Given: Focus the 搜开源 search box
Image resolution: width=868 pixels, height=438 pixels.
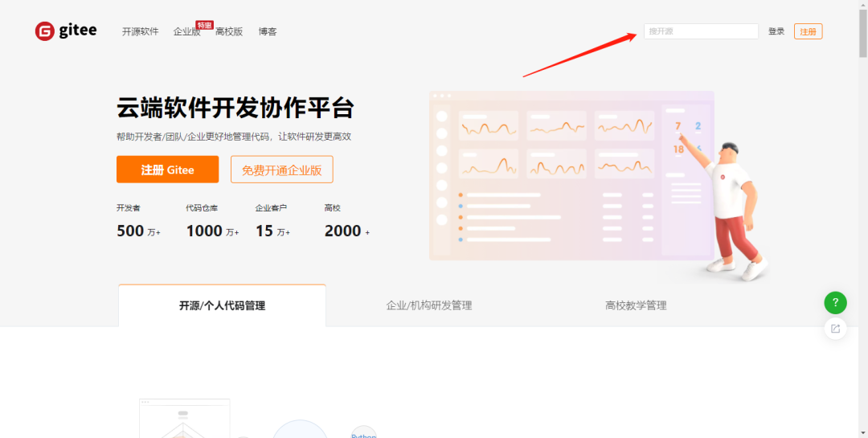Looking at the screenshot, I should click(x=701, y=31).
